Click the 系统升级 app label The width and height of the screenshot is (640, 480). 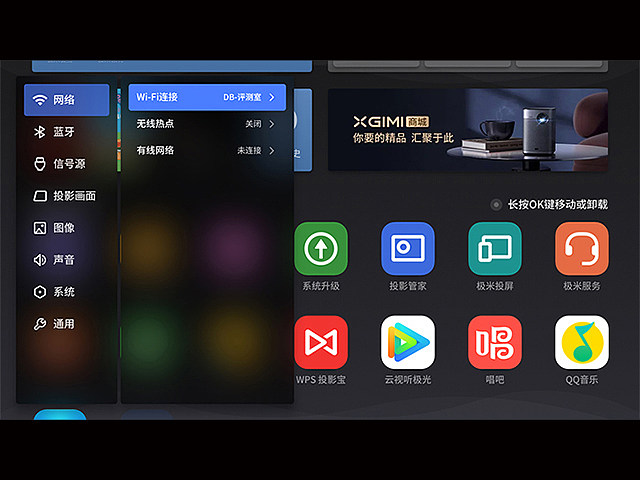321,286
